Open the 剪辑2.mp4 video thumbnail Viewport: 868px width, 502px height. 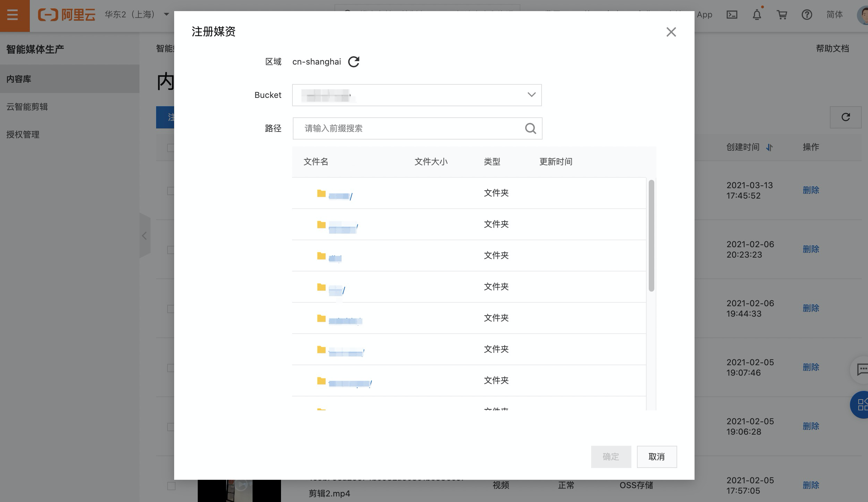click(239, 491)
